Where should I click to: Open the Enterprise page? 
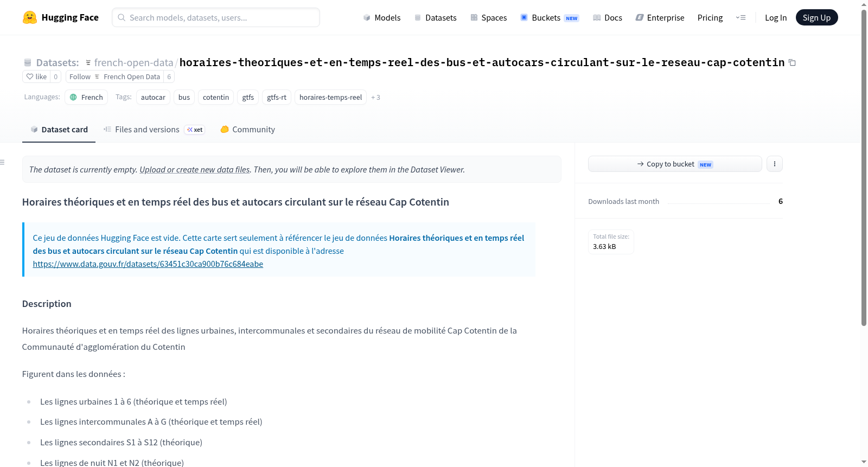pos(660,17)
